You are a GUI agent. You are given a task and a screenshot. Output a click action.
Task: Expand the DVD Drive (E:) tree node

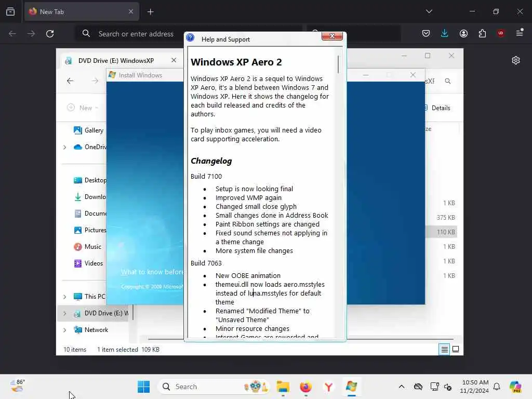point(64,313)
